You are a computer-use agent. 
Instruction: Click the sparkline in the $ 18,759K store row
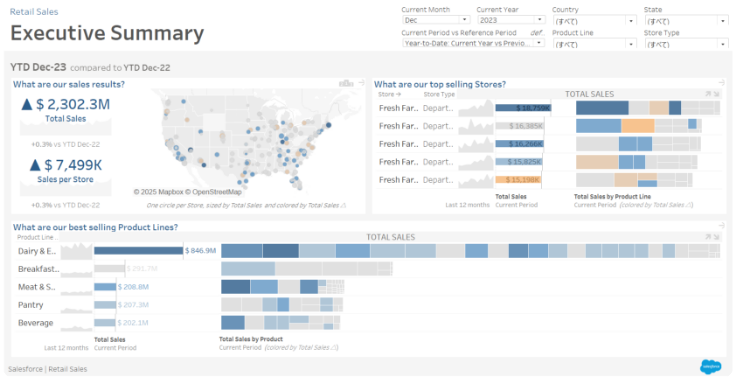tap(475, 108)
